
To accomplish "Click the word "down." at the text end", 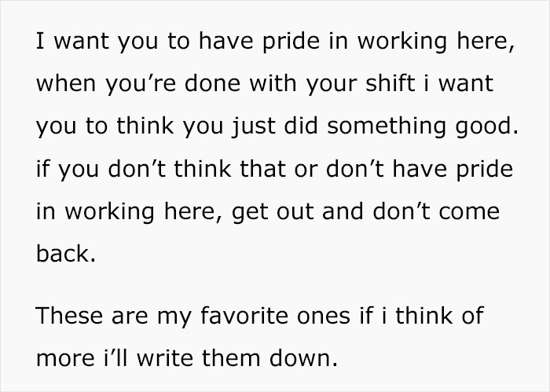I will (307, 361).
